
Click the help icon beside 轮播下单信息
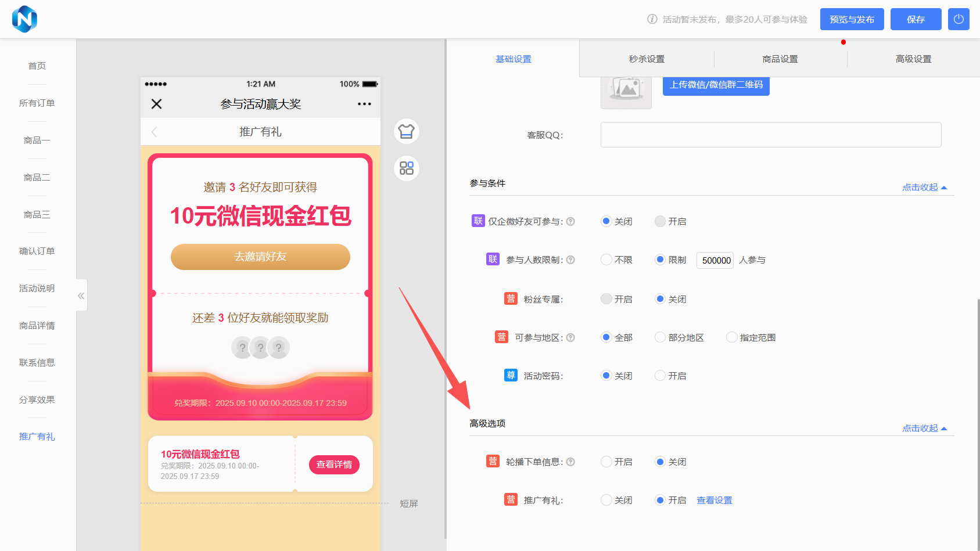pos(570,462)
